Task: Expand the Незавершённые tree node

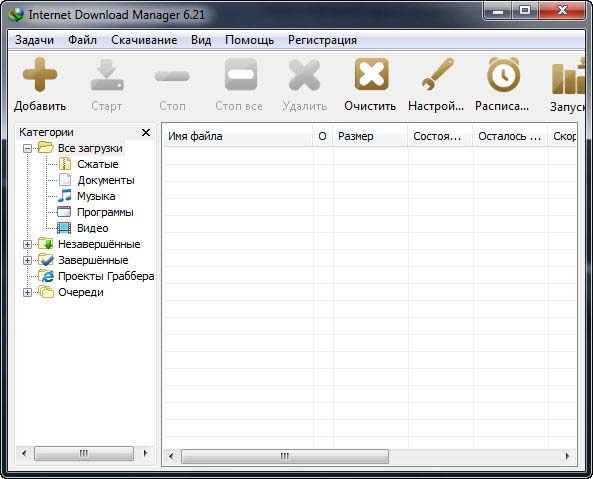Action: [x=27, y=244]
